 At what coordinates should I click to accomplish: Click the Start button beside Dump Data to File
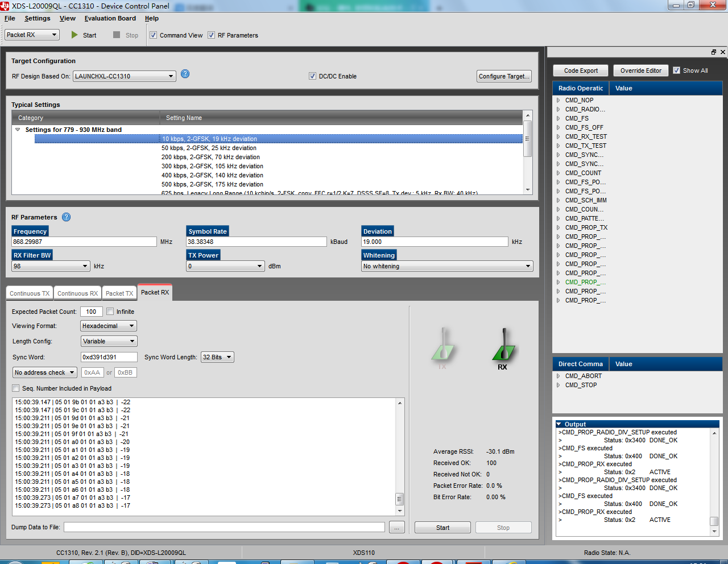(442, 528)
